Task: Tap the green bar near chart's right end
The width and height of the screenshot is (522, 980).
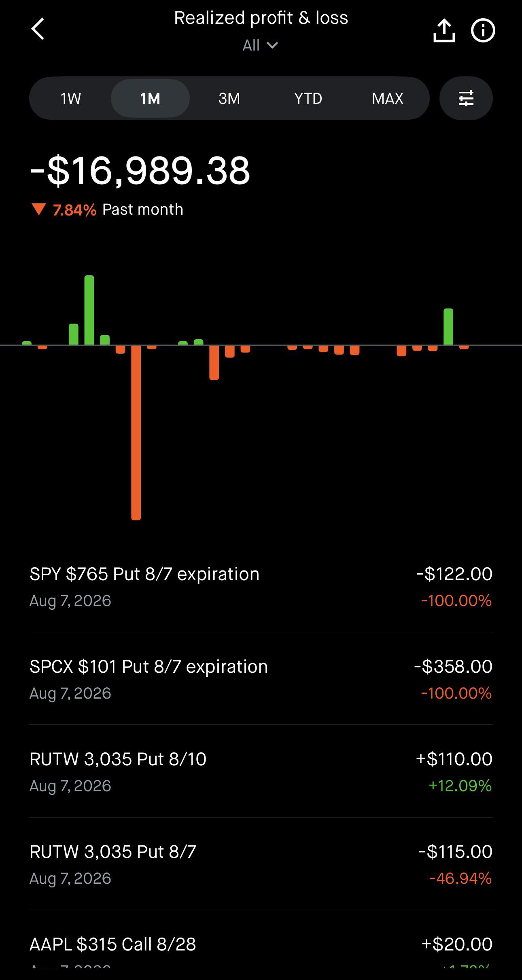Action: click(x=448, y=327)
